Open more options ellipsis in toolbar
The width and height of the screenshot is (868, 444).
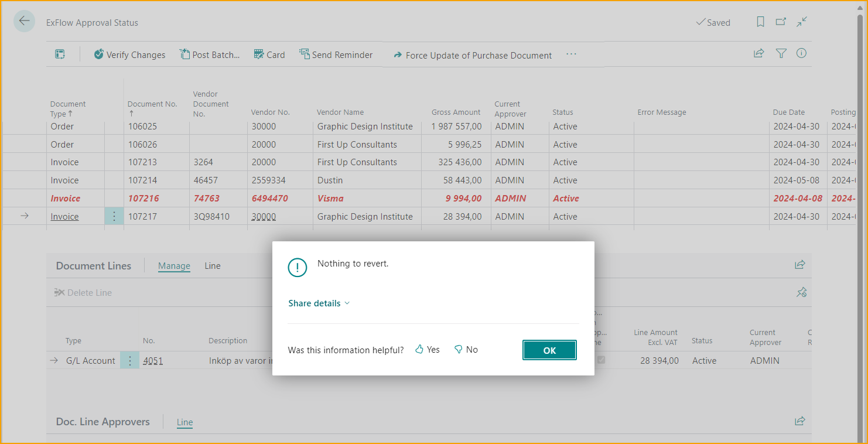[571, 54]
